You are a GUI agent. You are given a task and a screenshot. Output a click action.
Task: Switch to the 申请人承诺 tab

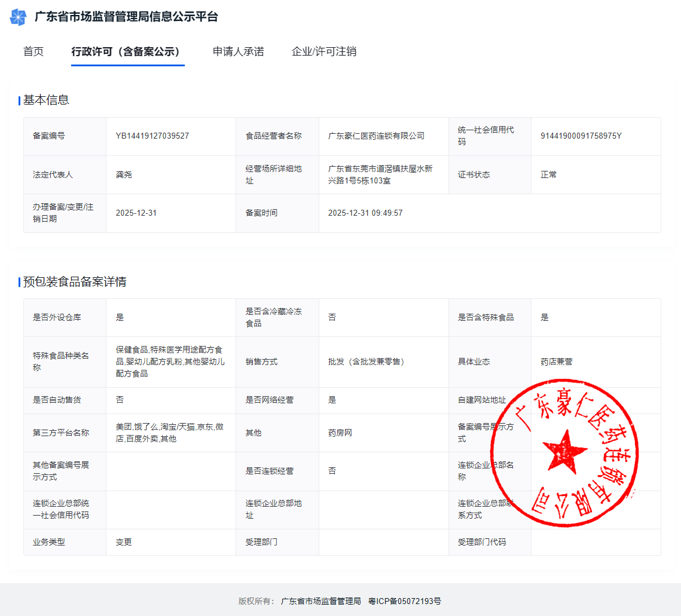tap(238, 51)
